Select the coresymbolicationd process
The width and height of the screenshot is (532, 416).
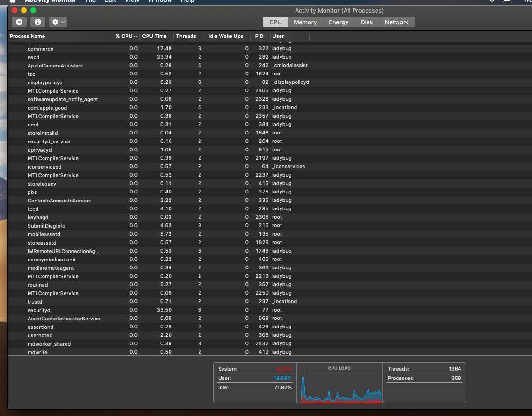270,259
